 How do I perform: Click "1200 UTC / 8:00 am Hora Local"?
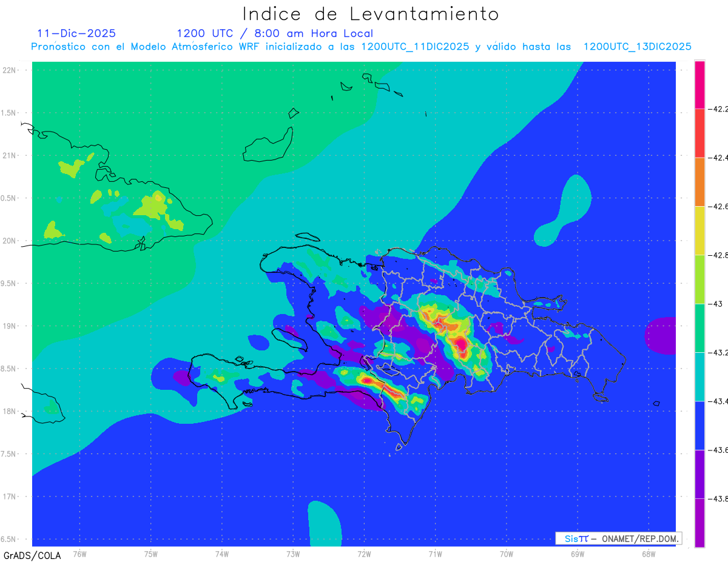(x=275, y=33)
